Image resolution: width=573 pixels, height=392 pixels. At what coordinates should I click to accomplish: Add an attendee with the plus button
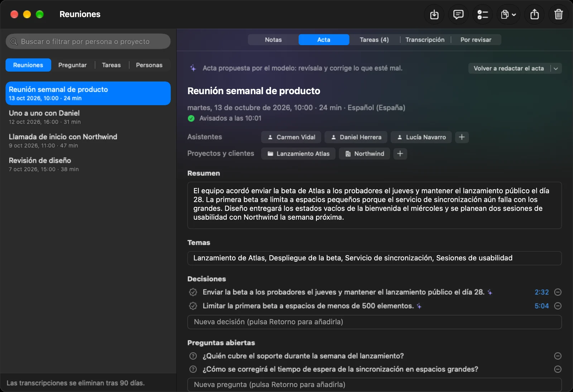(x=462, y=137)
